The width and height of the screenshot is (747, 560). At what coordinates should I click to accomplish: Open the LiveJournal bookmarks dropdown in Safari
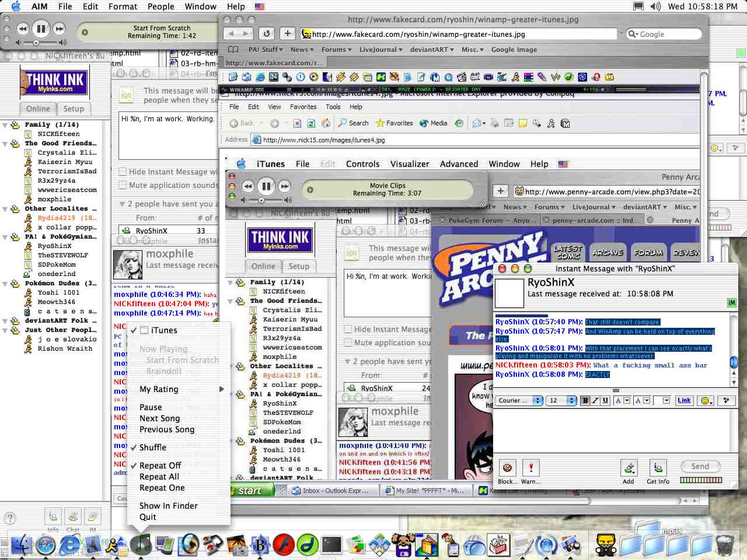click(x=381, y=50)
